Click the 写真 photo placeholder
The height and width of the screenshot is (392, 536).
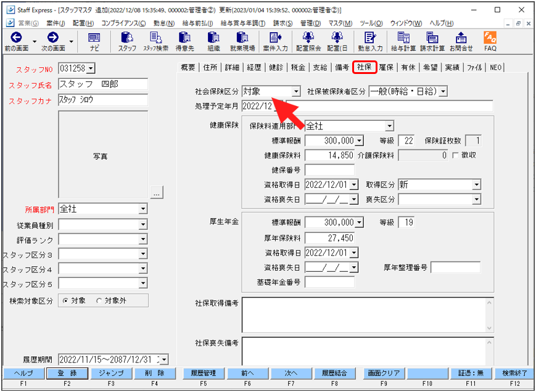click(x=103, y=154)
